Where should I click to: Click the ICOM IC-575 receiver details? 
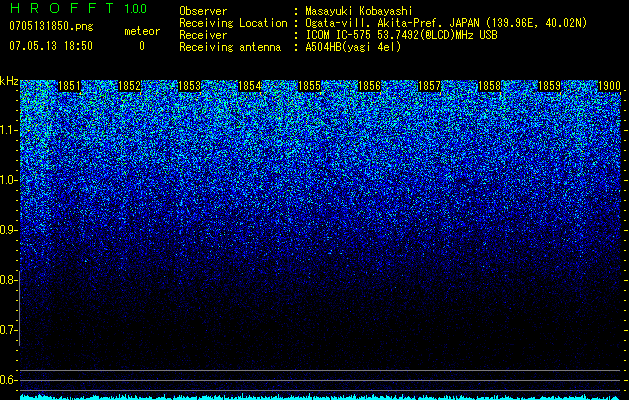point(401,35)
